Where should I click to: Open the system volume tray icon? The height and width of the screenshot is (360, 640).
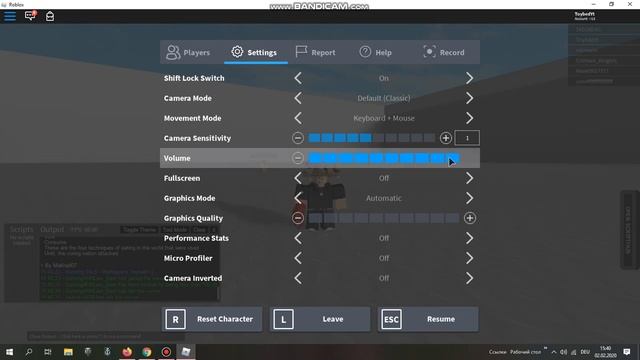564,352
